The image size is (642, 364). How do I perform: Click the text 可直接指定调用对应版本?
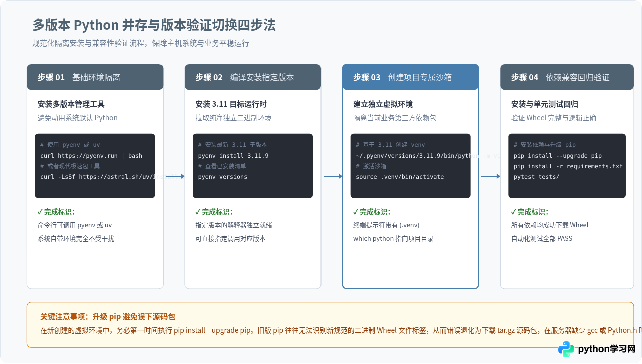(x=231, y=239)
